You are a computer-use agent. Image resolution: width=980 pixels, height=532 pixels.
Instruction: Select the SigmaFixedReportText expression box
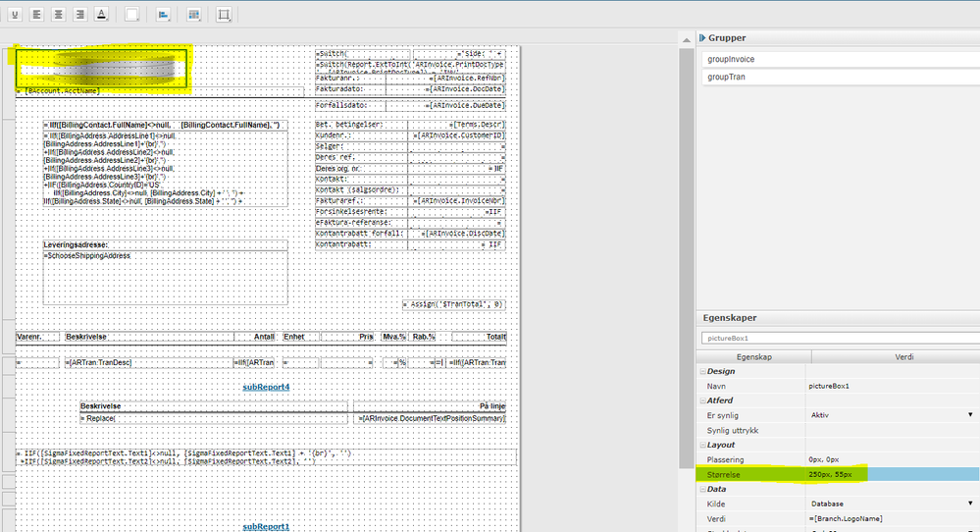[266, 457]
